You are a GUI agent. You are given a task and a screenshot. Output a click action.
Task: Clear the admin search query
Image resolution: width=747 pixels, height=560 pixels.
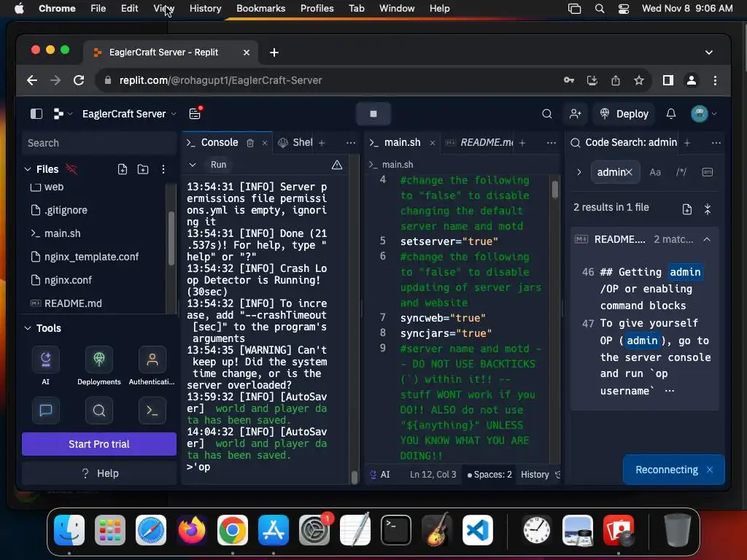pyautogui.click(x=629, y=172)
